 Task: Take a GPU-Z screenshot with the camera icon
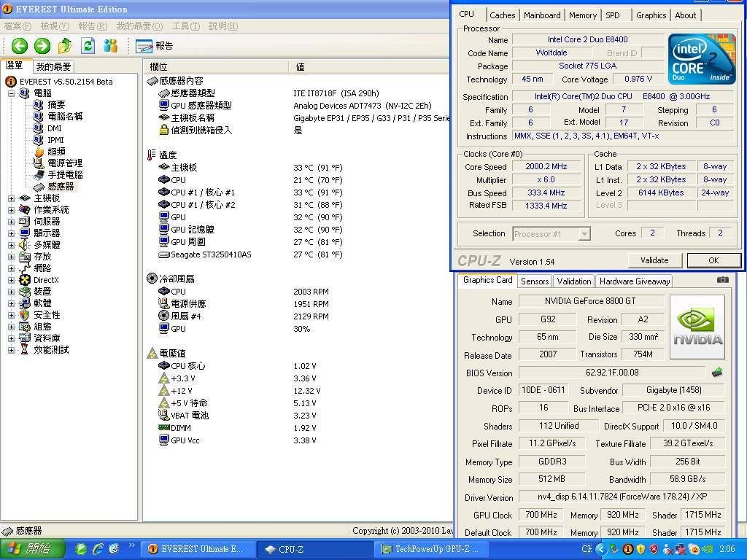[x=722, y=280]
